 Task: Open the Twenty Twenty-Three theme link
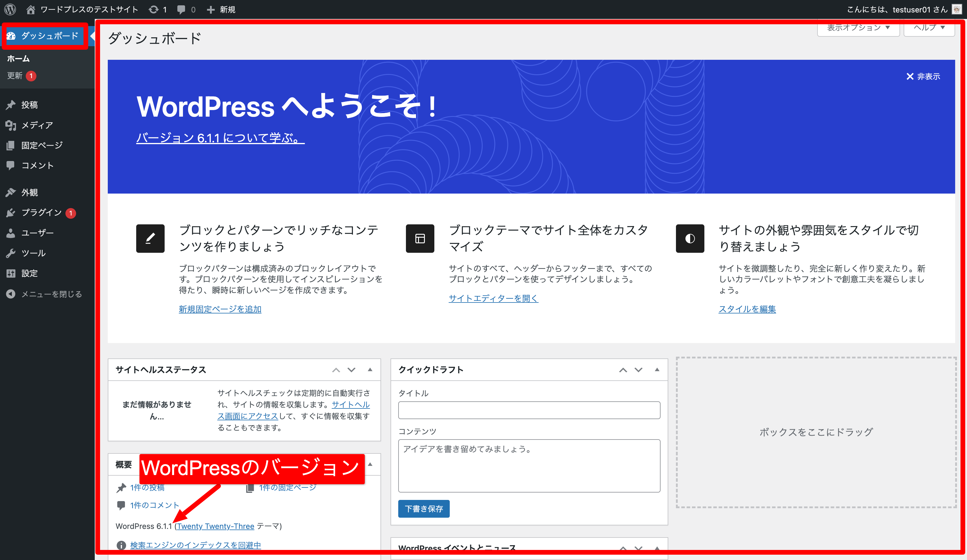[x=215, y=526]
